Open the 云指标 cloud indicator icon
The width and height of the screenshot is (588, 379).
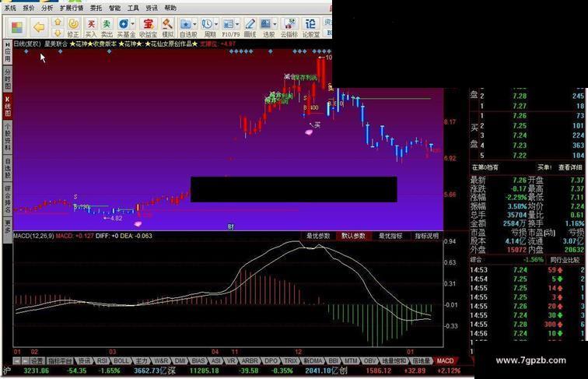289,24
